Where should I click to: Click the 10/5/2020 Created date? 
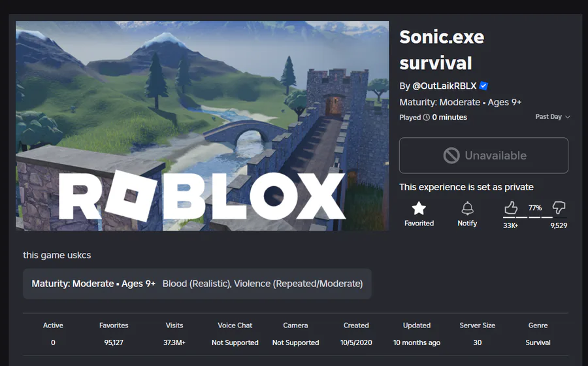click(356, 342)
